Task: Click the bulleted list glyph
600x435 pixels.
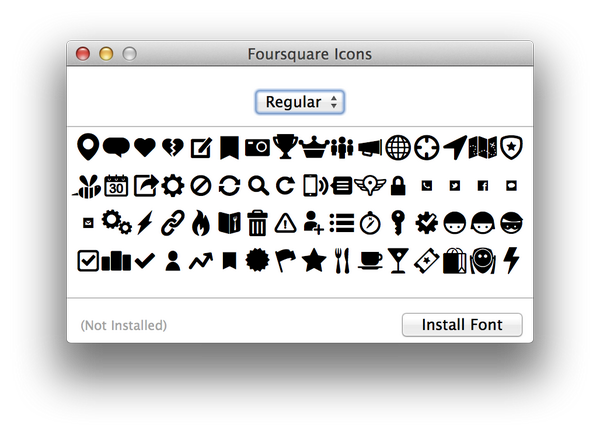Action: click(342, 223)
